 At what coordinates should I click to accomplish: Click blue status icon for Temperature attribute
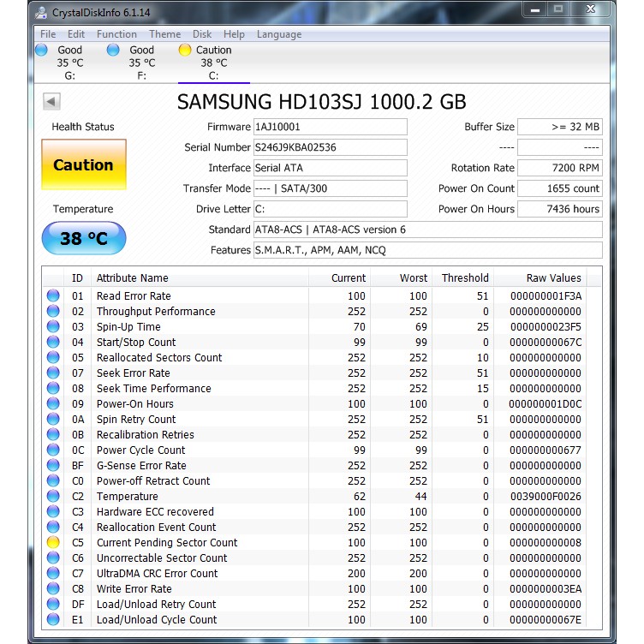click(53, 497)
